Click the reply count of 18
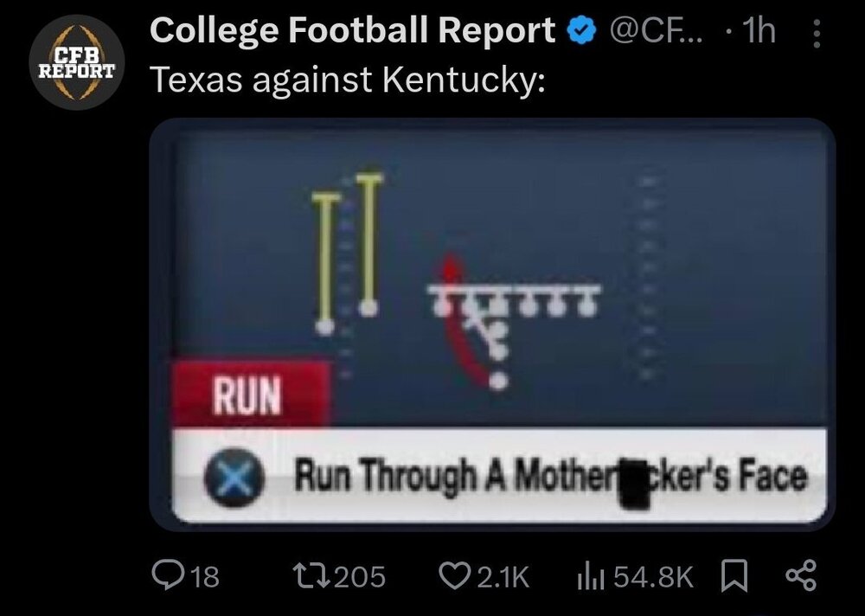This screenshot has height=616, width=865. [x=204, y=576]
